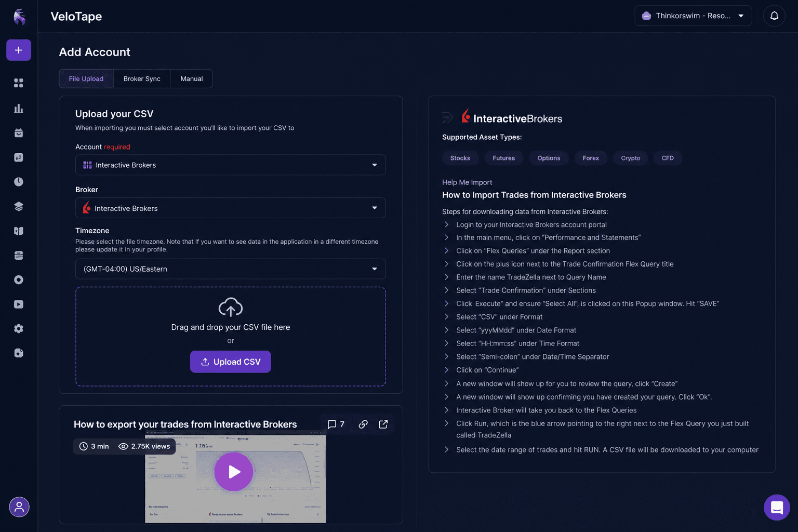The width and height of the screenshot is (798, 532).
Task: Open the settings gear icon in sidebar
Action: 19,328
